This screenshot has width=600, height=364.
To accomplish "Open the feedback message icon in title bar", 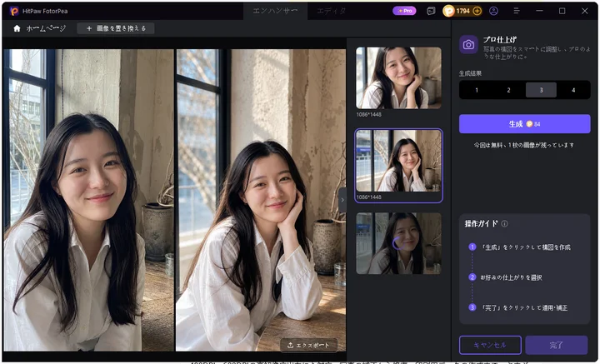I will point(431,11).
